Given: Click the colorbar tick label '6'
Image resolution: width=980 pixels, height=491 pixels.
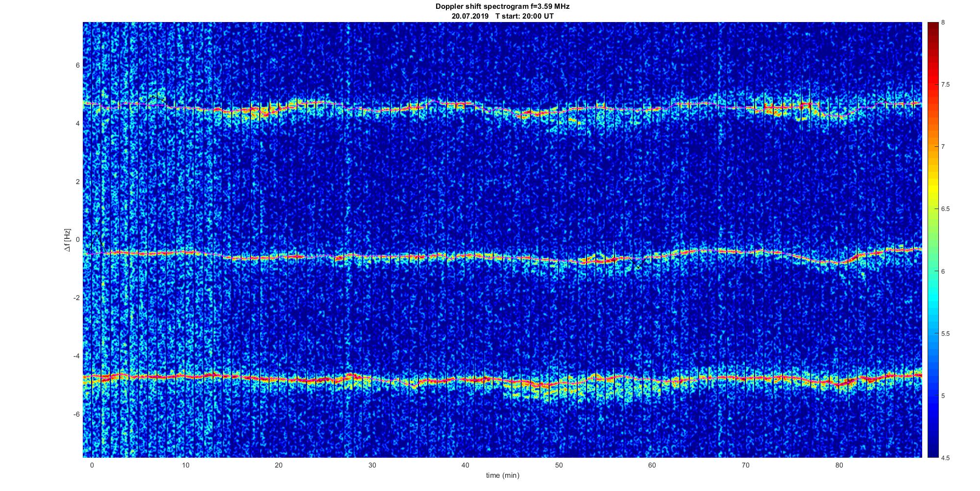Looking at the screenshot, I should [943, 271].
